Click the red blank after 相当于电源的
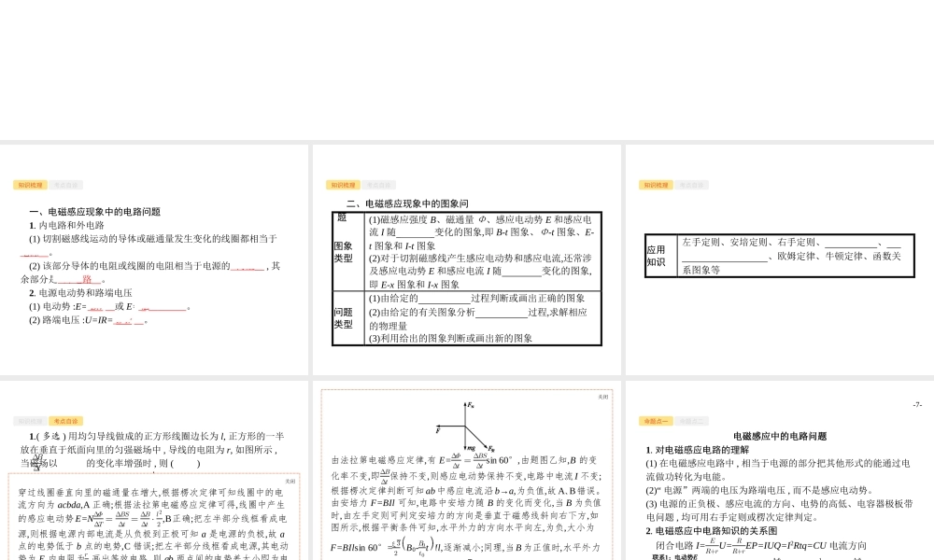The width and height of the screenshot is (934, 560). coord(248,267)
